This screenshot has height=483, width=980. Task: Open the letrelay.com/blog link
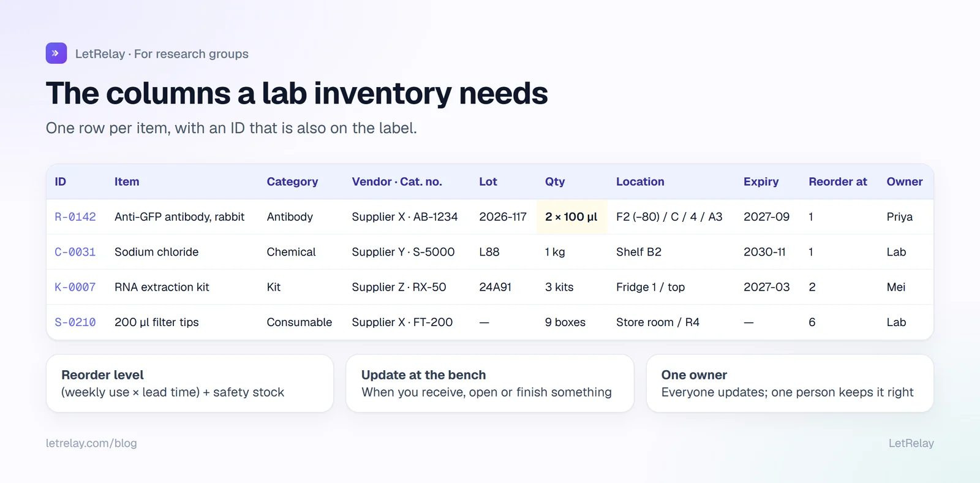click(91, 443)
